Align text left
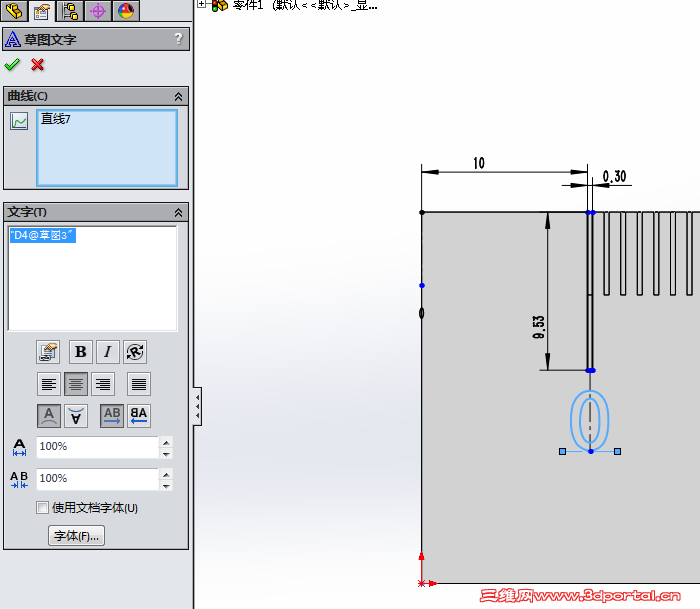700x609 pixels. 49,384
